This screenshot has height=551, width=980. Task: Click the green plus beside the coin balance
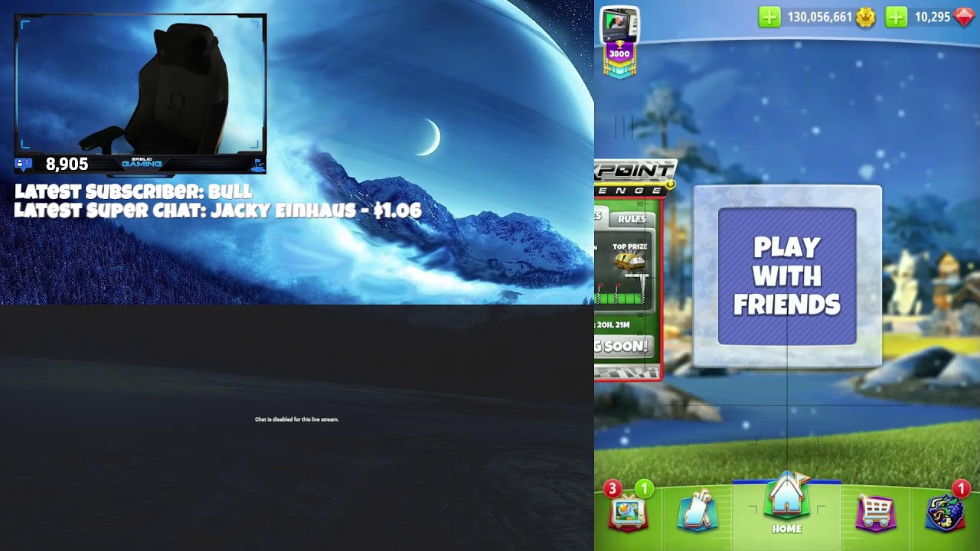769,17
